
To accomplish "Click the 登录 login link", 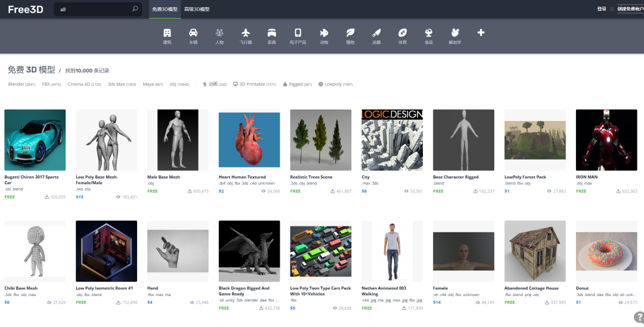I will click(x=601, y=9).
